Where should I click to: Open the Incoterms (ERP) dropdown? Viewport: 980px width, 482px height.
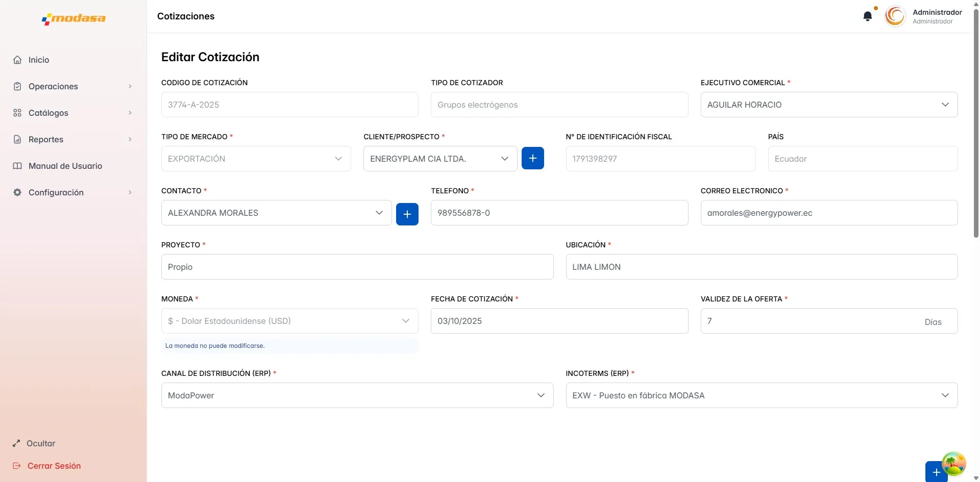pyautogui.click(x=761, y=395)
